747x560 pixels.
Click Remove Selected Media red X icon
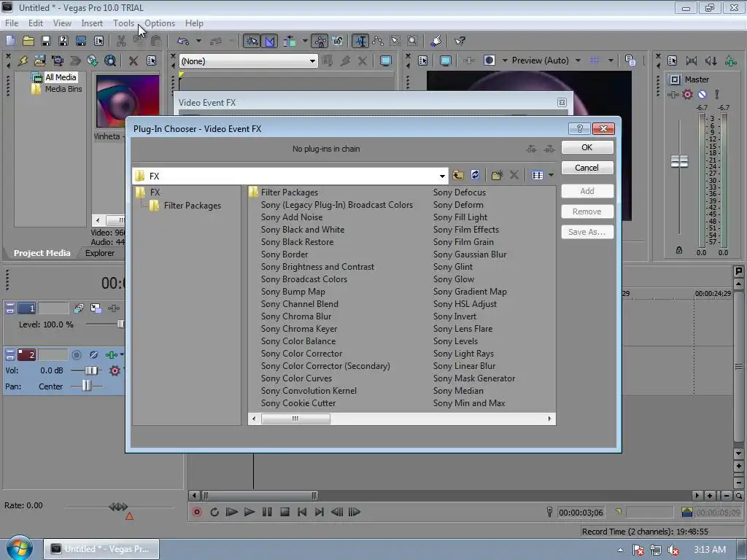133,61
